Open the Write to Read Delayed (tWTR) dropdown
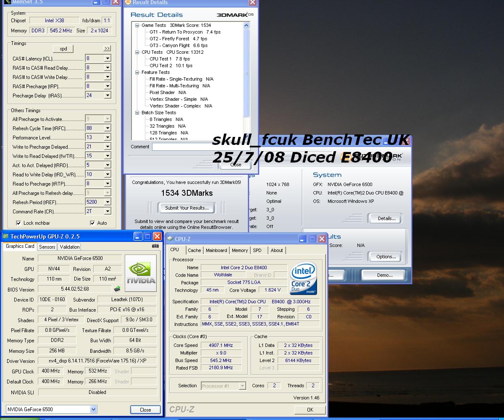The image size is (504, 420). 108,156
